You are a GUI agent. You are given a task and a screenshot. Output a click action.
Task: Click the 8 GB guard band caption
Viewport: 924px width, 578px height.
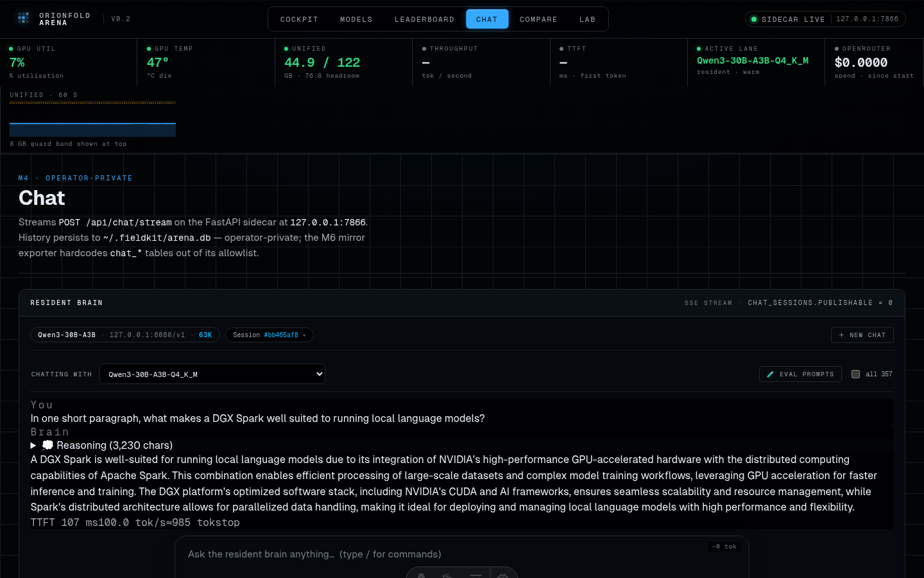pyautogui.click(x=68, y=144)
